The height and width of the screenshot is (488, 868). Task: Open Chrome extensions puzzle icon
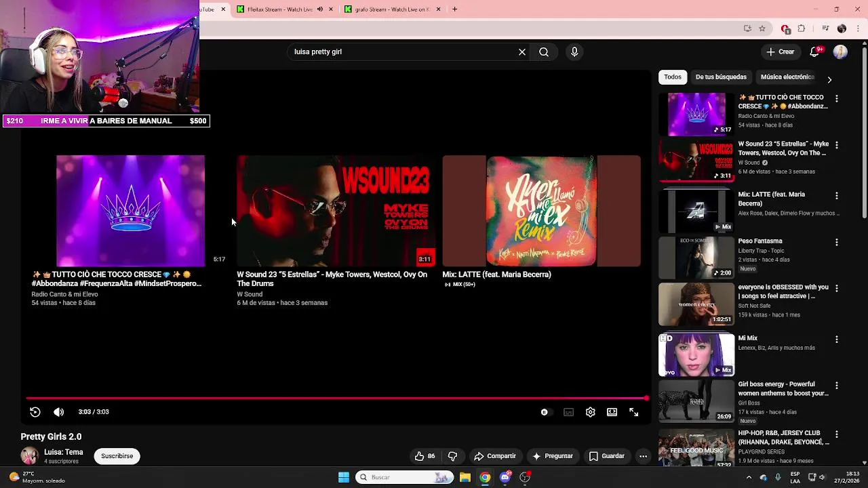[x=802, y=28]
